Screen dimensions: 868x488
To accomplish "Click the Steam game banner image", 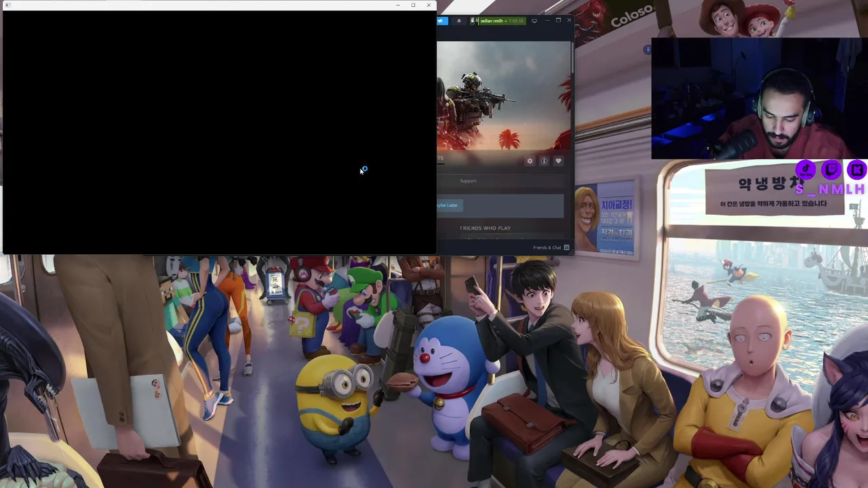I will coord(504,96).
